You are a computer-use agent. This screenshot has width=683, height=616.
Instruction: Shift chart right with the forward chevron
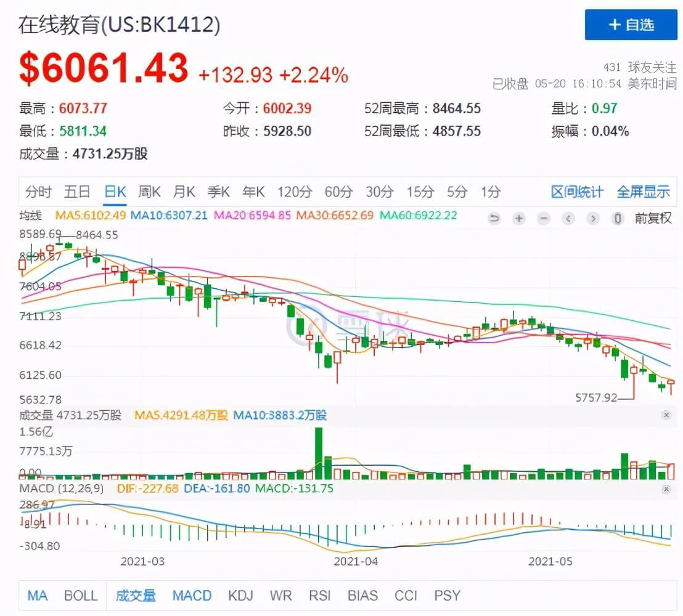593,217
